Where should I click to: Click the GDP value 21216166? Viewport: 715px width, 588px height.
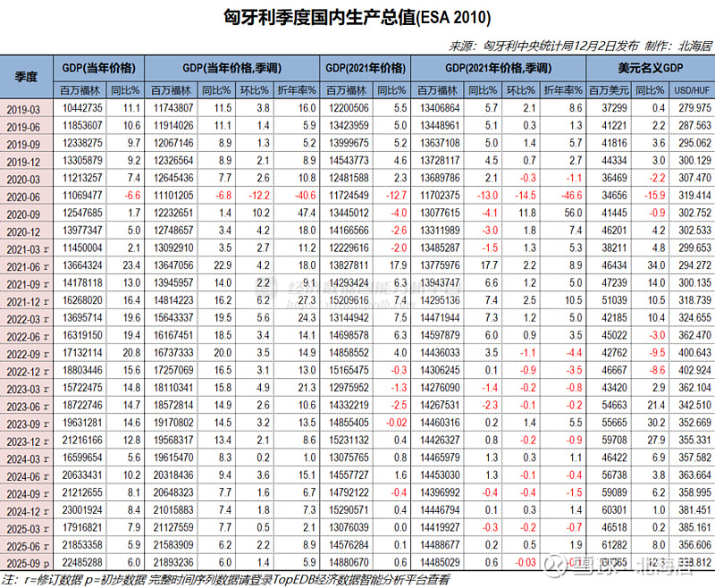click(82, 441)
